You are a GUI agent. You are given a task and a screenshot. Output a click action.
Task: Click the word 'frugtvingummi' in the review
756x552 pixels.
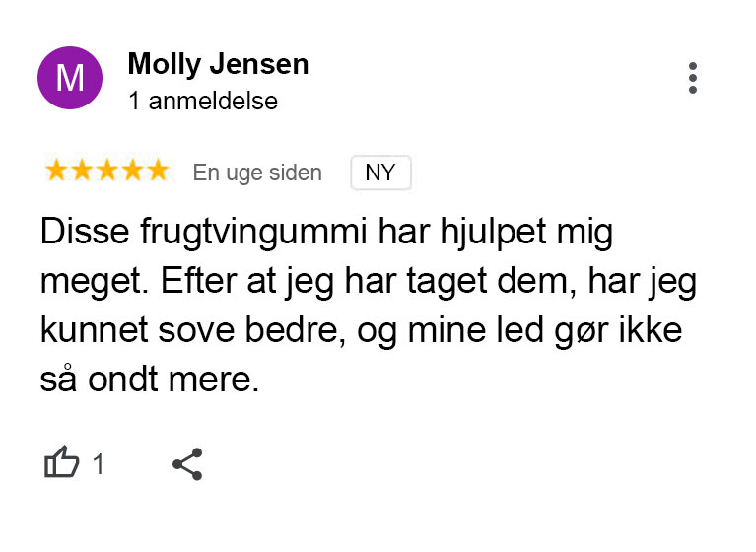253,233
